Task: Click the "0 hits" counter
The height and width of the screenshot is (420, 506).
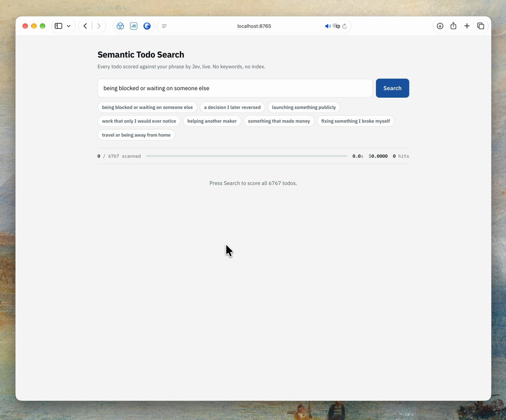Action: click(401, 156)
